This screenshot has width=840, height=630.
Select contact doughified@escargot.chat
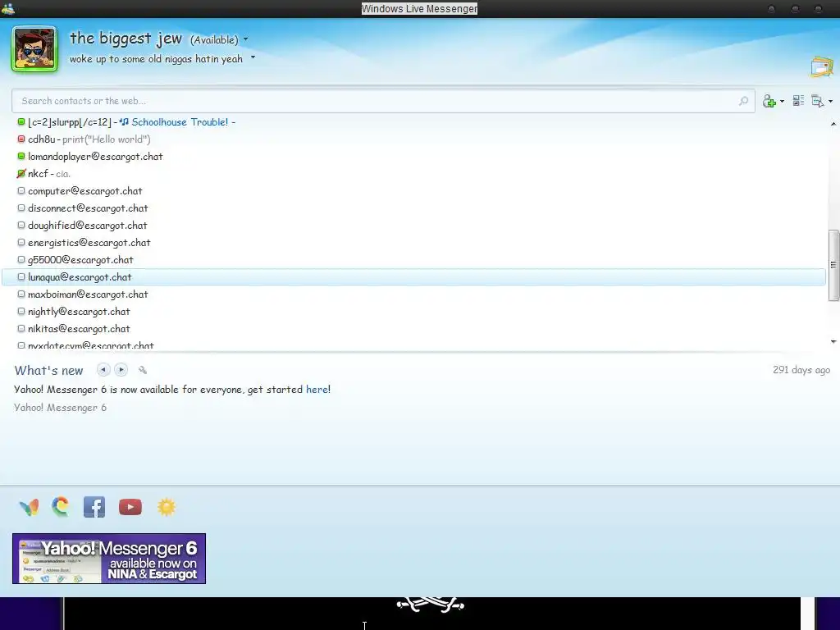coord(87,226)
